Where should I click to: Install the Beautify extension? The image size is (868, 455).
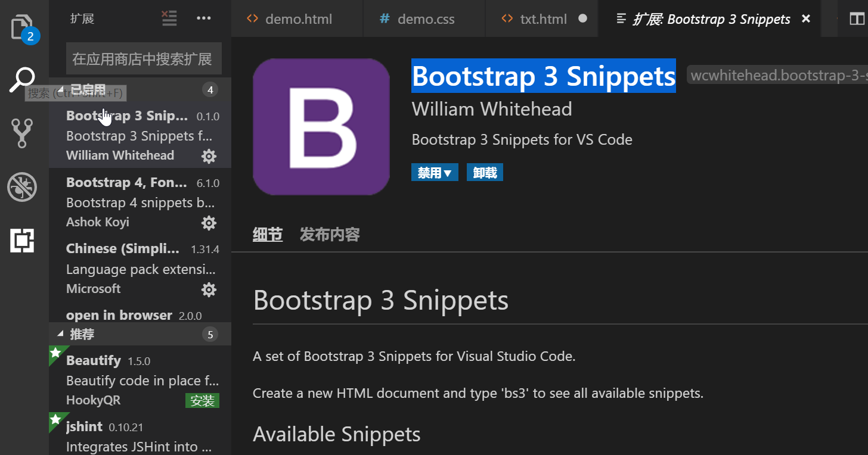pyautogui.click(x=203, y=401)
